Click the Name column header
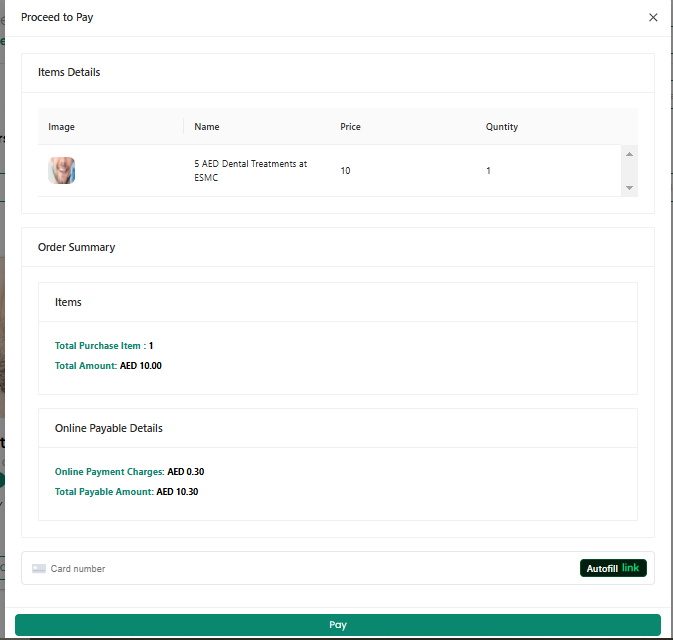This screenshot has width=673, height=640. (x=207, y=127)
